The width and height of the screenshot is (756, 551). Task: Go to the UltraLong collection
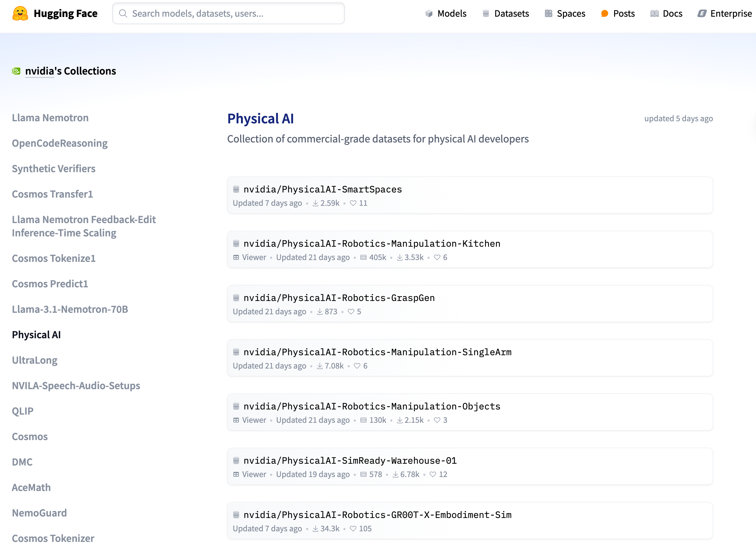[x=34, y=360]
